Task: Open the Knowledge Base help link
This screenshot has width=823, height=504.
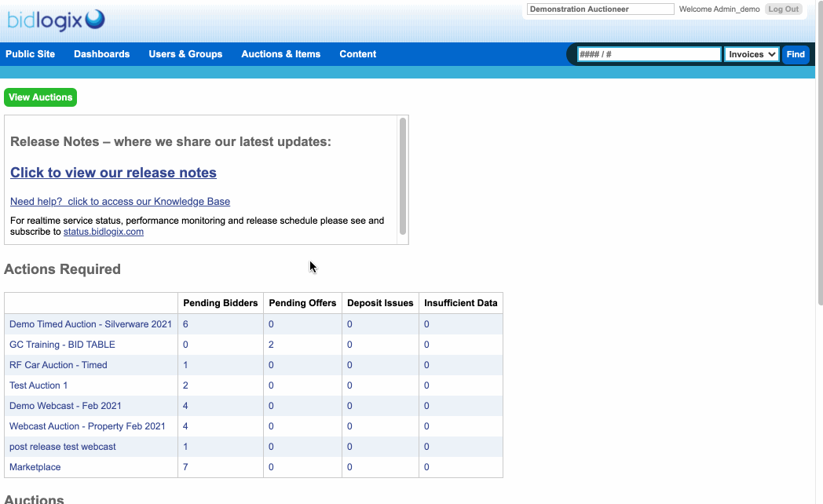Action: click(x=120, y=202)
